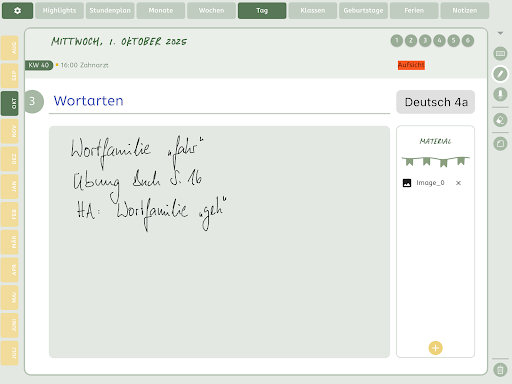Select the pen drawing tool
Image resolution: width=512 pixels, height=384 pixels.
click(500, 74)
